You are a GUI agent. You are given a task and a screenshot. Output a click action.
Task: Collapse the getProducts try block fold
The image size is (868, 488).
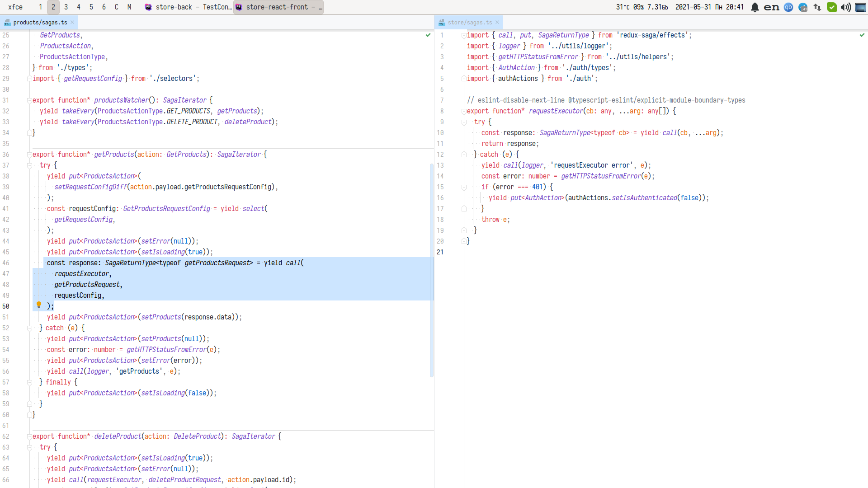coord(29,165)
